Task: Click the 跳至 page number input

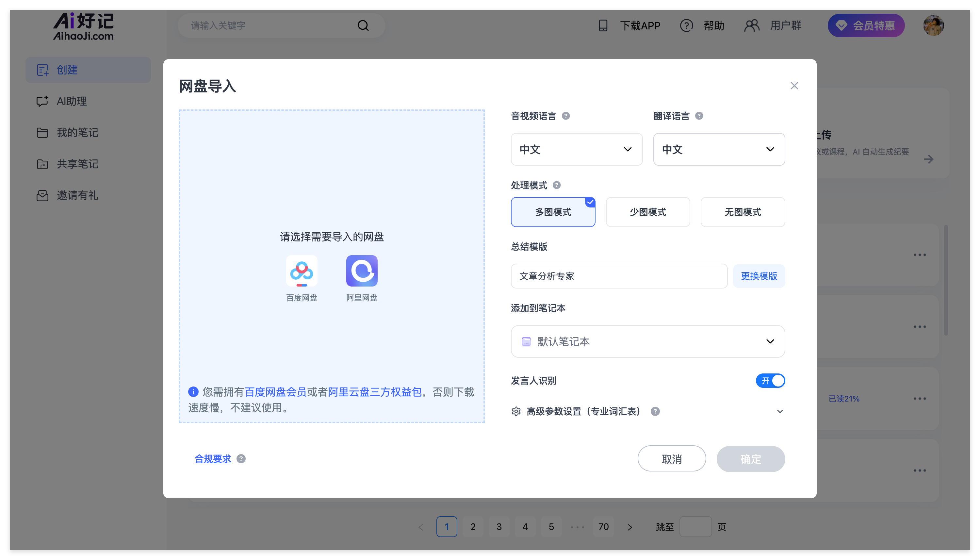Action: pyautogui.click(x=695, y=527)
